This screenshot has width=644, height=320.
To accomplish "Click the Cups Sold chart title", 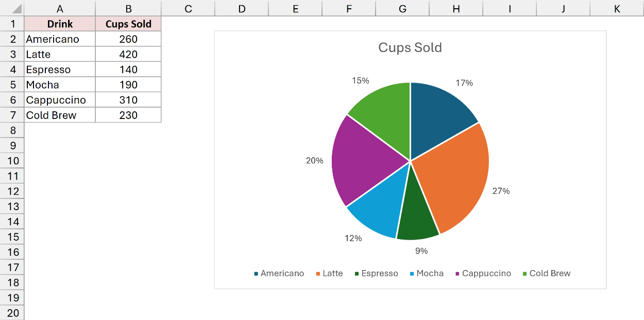I will tap(410, 47).
